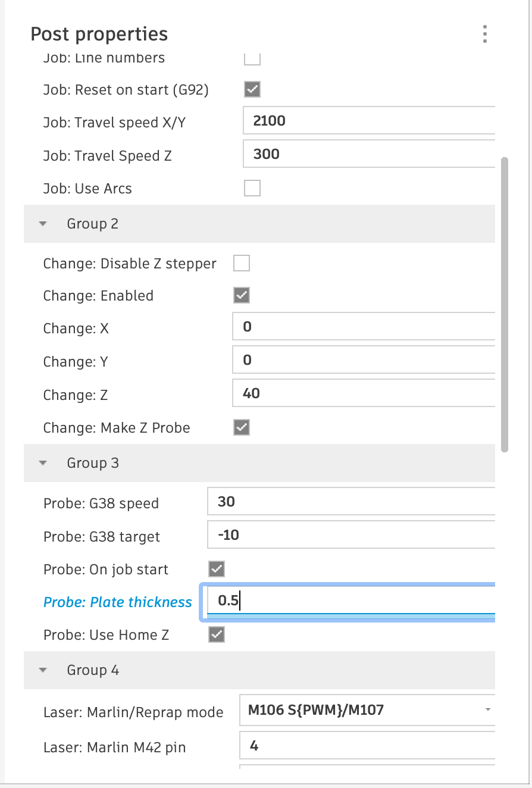This screenshot has height=788, width=532.
Task: Select the Probe: G38 target field
Action: tap(351, 534)
